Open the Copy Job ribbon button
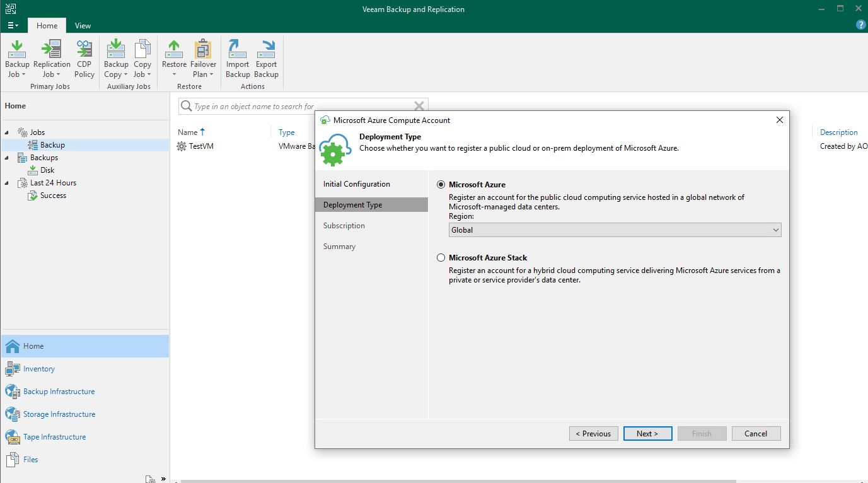 142,58
